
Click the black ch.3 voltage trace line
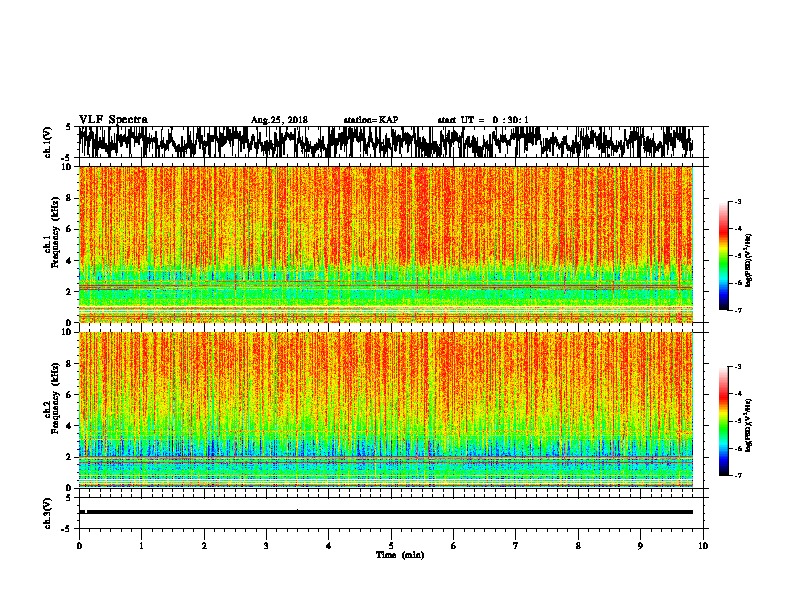tap(386, 512)
